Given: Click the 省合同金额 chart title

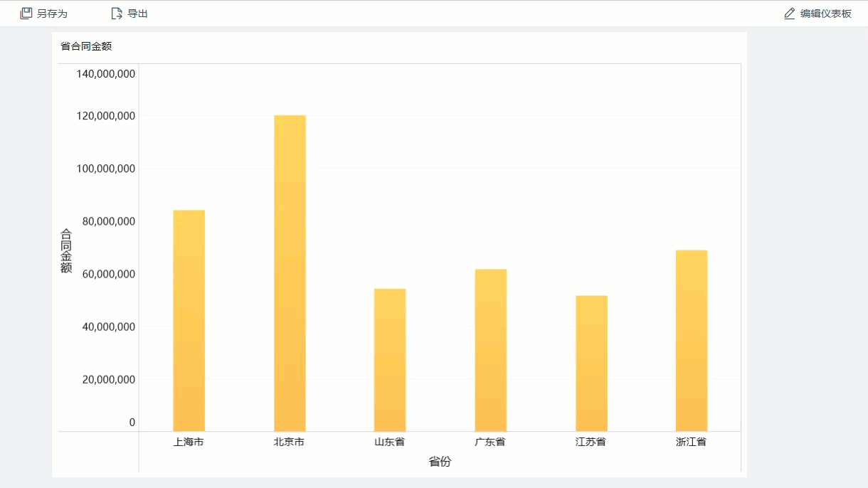Looking at the screenshot, I should (x=87, y=46).
